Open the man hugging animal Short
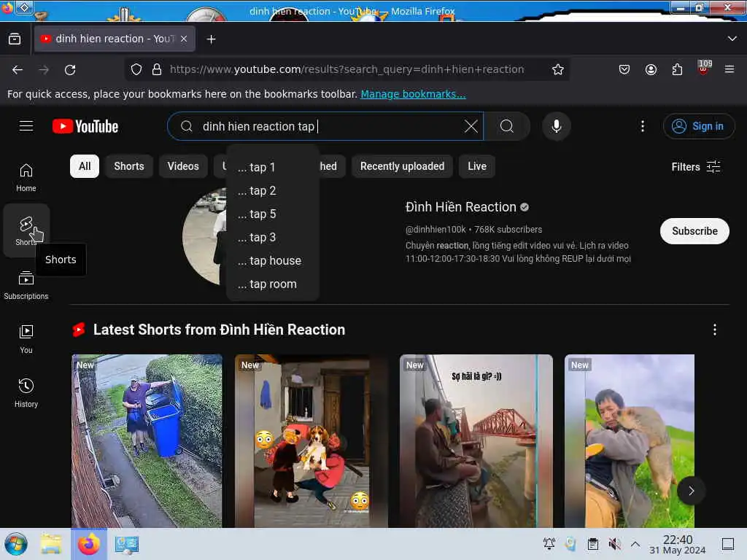The height and width of the screenshot is (560, 747). [x=629, y=440]
